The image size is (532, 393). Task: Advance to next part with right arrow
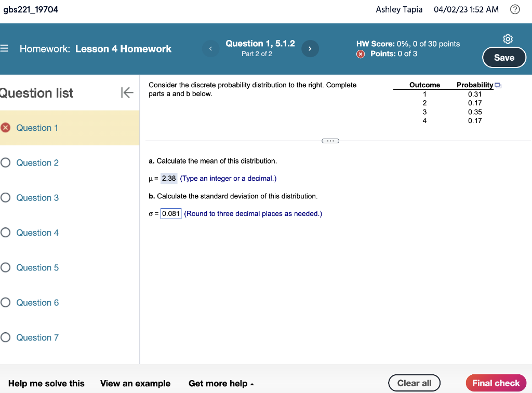[x=310, y=48]
